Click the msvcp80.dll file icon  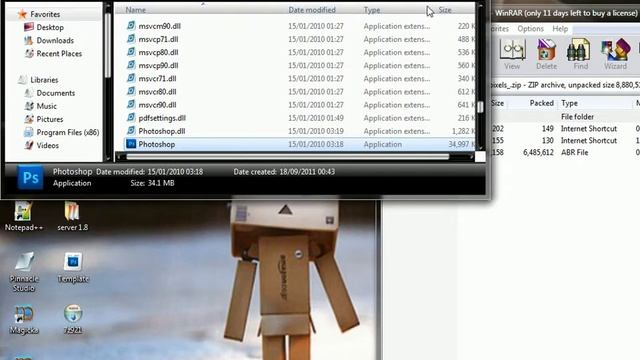(x=131, y=52)
